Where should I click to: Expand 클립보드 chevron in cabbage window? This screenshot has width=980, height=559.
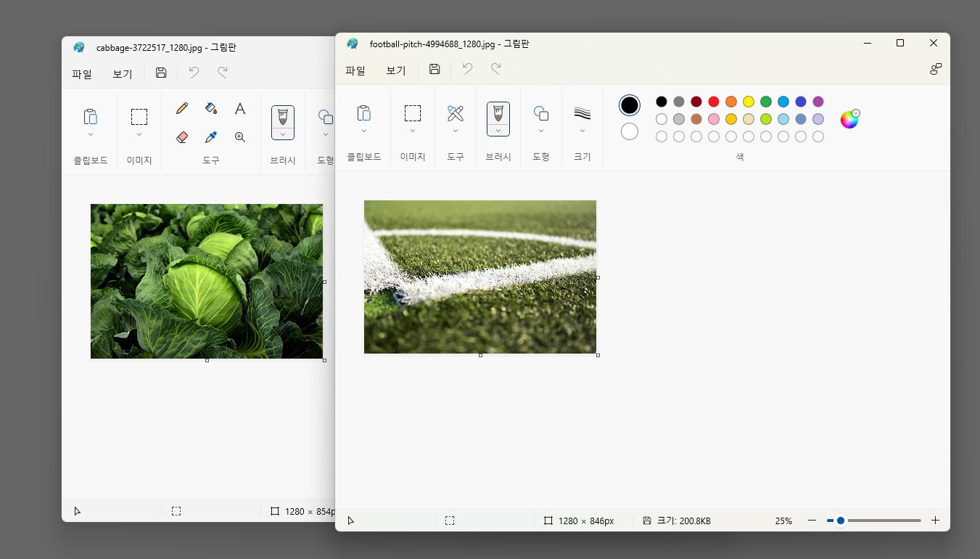91,134
